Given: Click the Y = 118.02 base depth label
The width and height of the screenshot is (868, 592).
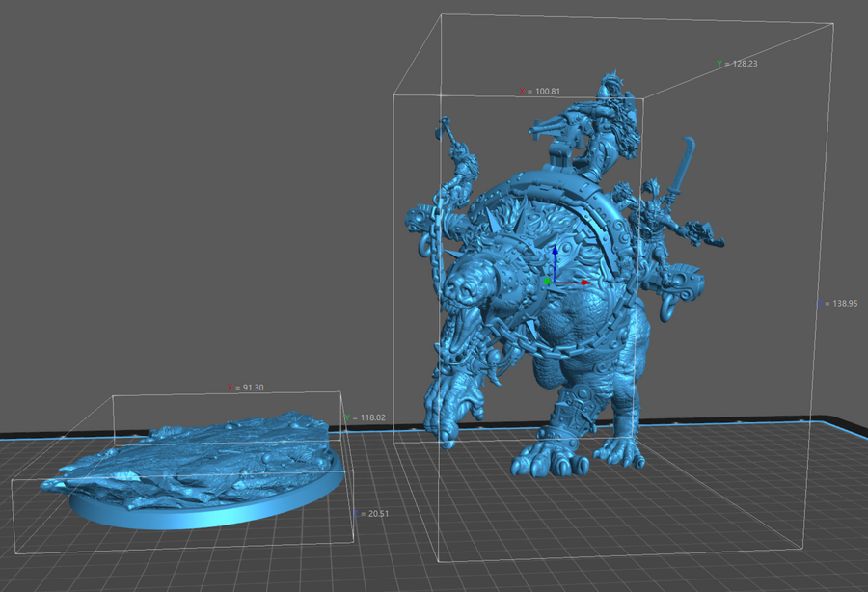Looking at the screenshot, I should point(365,417).
